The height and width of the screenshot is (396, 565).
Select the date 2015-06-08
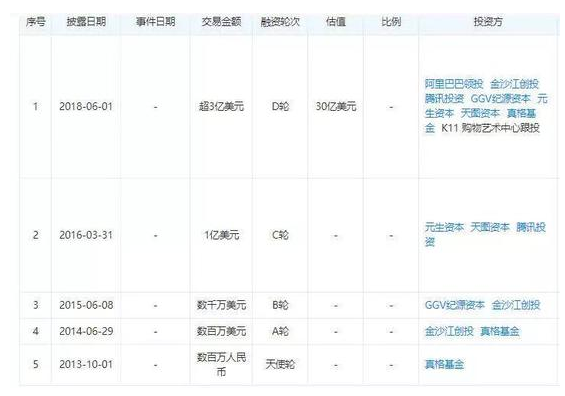86,305
